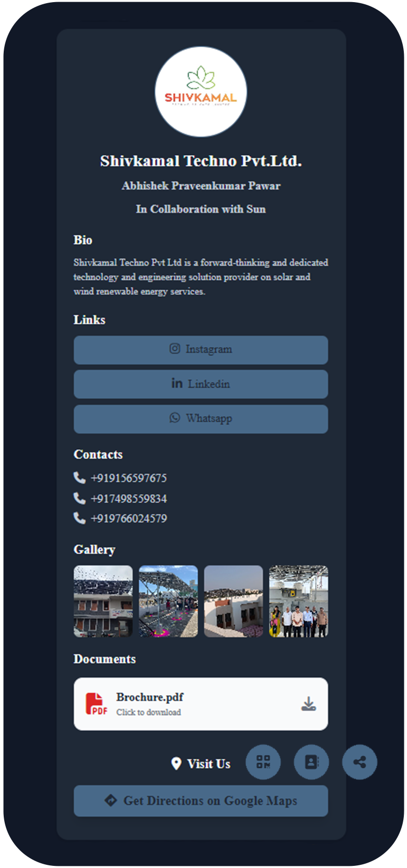The width and height of the screenshot is (407, 868).
Task: Open the Instagram link button
Action: (201, 350)
